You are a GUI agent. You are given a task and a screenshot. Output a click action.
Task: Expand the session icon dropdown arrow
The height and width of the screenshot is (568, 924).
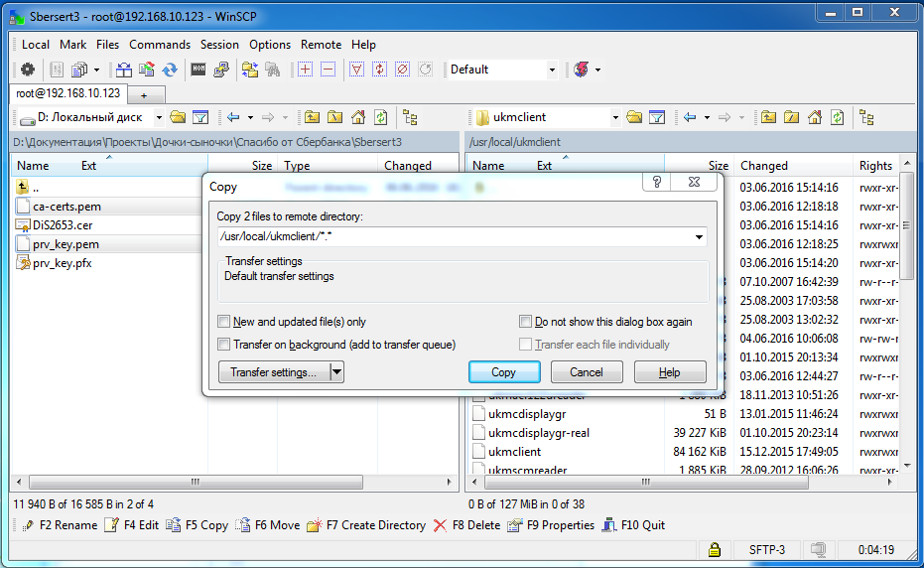598,70
